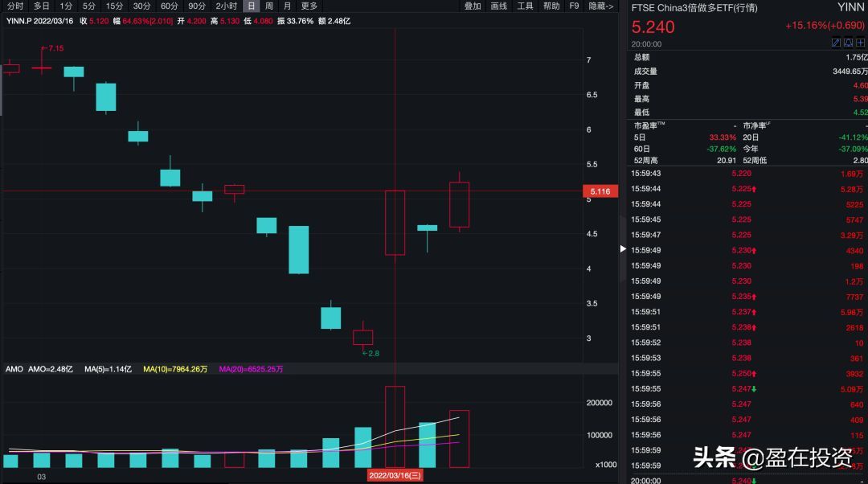Click the 5.116 price axis label
This screenshot has width=868, height=484.
pos(600,191)
